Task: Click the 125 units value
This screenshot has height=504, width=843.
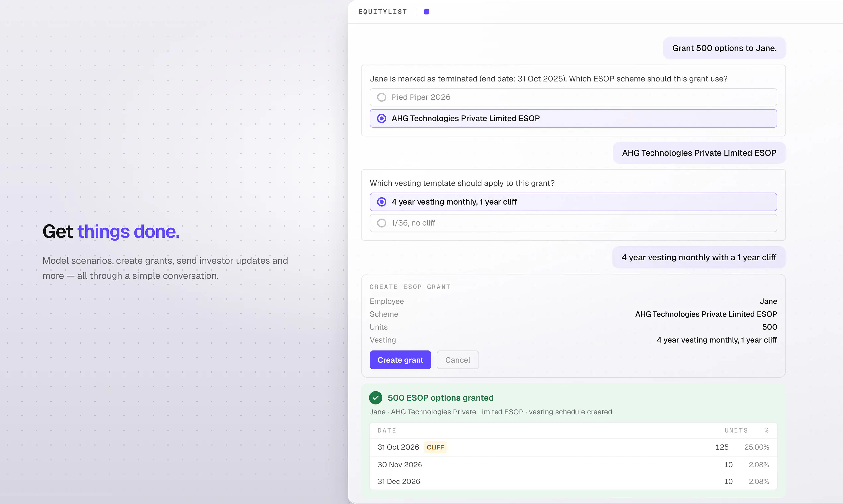Action: [722, 447]
